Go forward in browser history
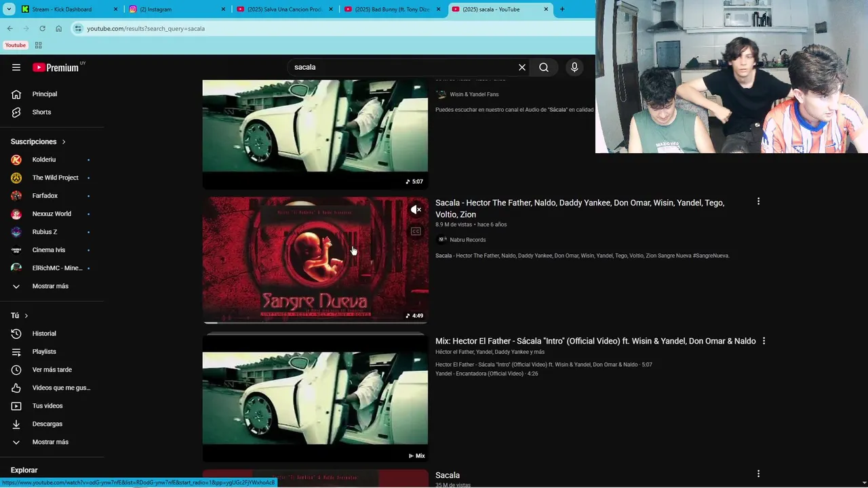Screen dimensions: 868x488 (x=26, y=28)
